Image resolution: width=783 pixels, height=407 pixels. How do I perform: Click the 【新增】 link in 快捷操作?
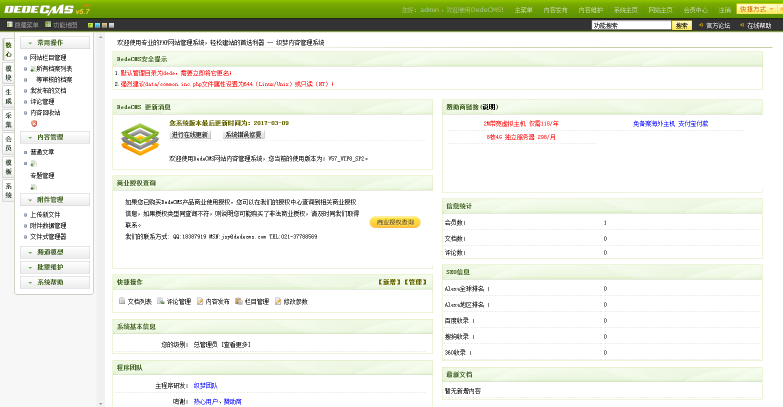point(390,282)
